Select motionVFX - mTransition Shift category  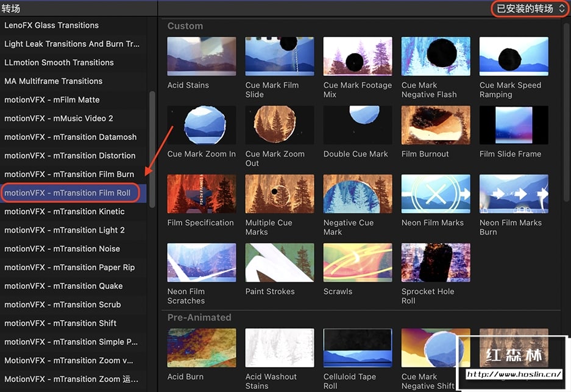point(73,323)
